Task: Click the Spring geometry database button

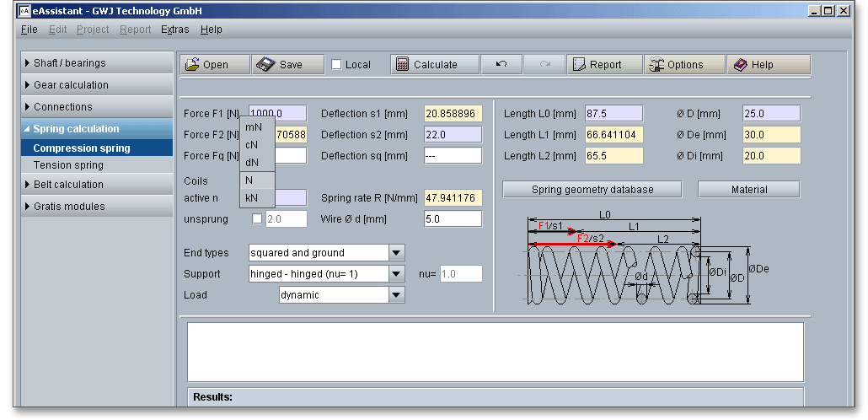Action: (592, 190)
